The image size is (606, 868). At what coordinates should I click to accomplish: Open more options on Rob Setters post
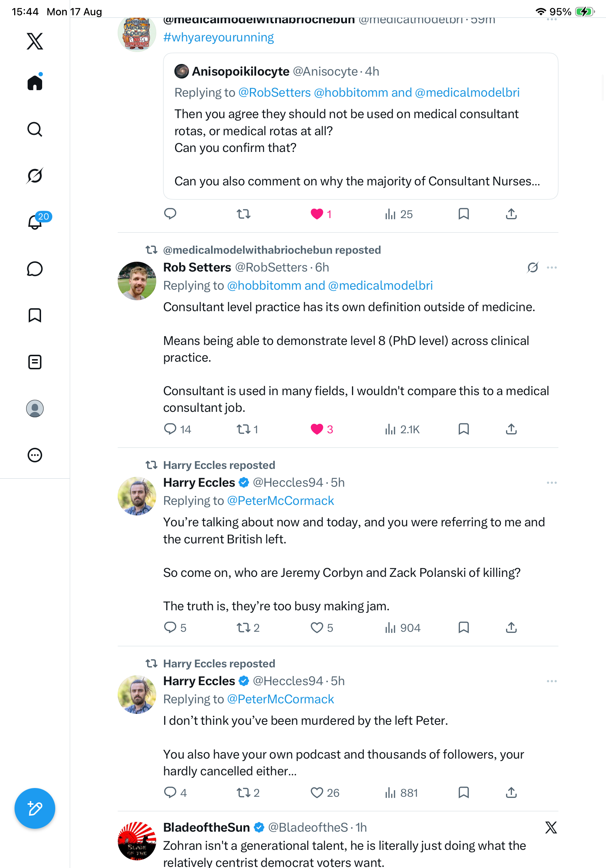pyautogui.click(x=552, y=268)
